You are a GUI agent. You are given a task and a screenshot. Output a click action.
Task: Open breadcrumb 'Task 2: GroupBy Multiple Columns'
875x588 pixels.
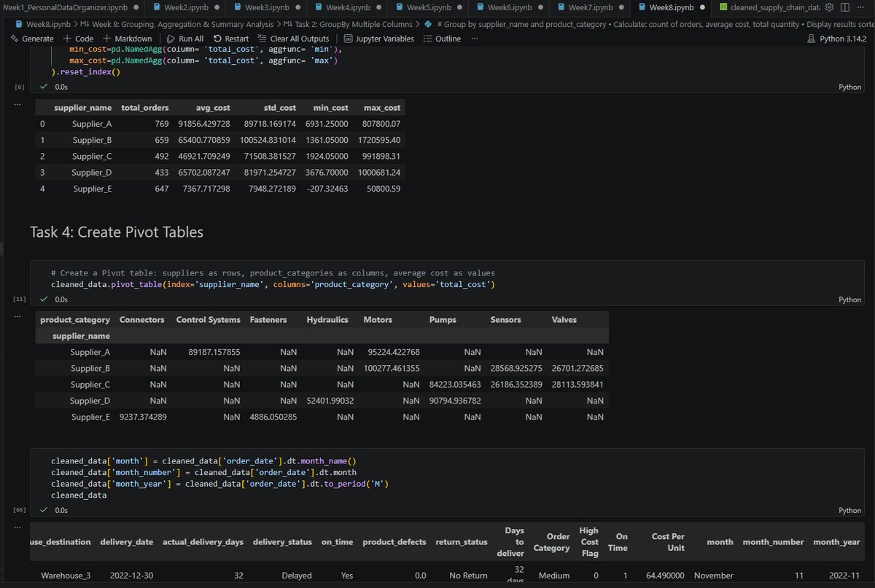click(349, 24)
